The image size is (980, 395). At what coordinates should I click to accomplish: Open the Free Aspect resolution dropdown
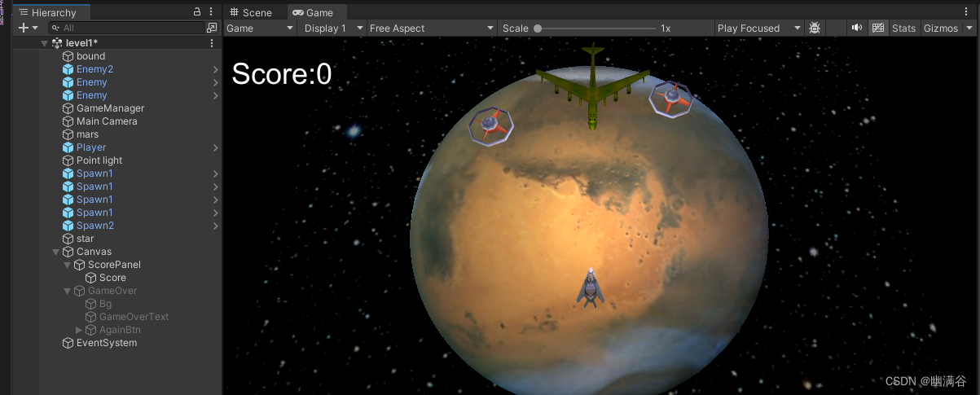point(431,28)
